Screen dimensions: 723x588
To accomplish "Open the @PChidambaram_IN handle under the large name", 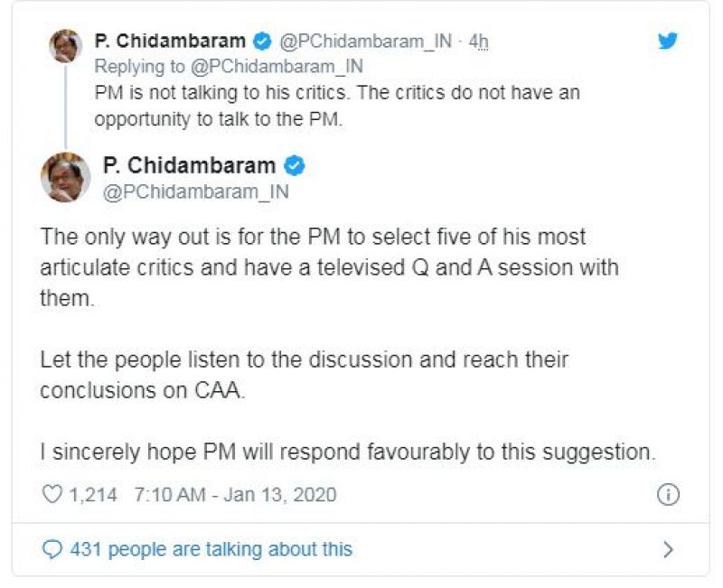I will (195, 191).
